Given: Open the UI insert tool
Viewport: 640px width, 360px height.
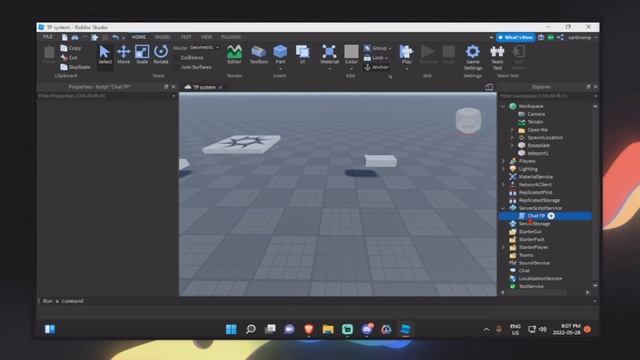Looking at the screenshot, I should [x=302, y=54].
